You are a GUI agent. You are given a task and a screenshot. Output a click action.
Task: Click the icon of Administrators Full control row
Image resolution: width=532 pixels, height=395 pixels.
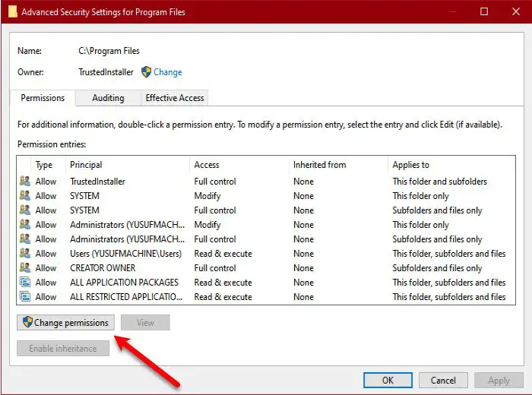pos(25,239)
